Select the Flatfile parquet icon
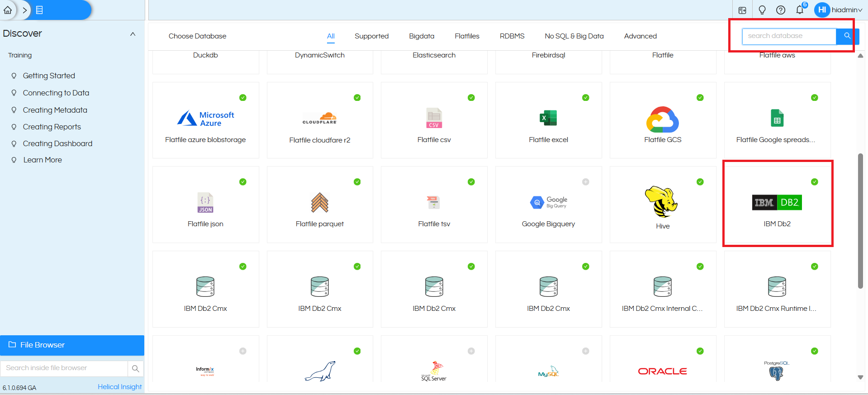 pyautogui.click(x=320, y=203)
